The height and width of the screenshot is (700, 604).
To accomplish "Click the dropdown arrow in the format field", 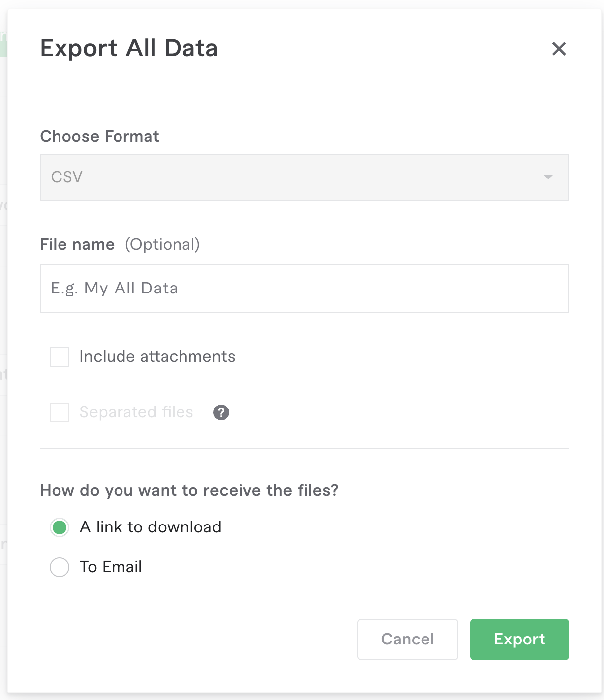I will point(548,177).
